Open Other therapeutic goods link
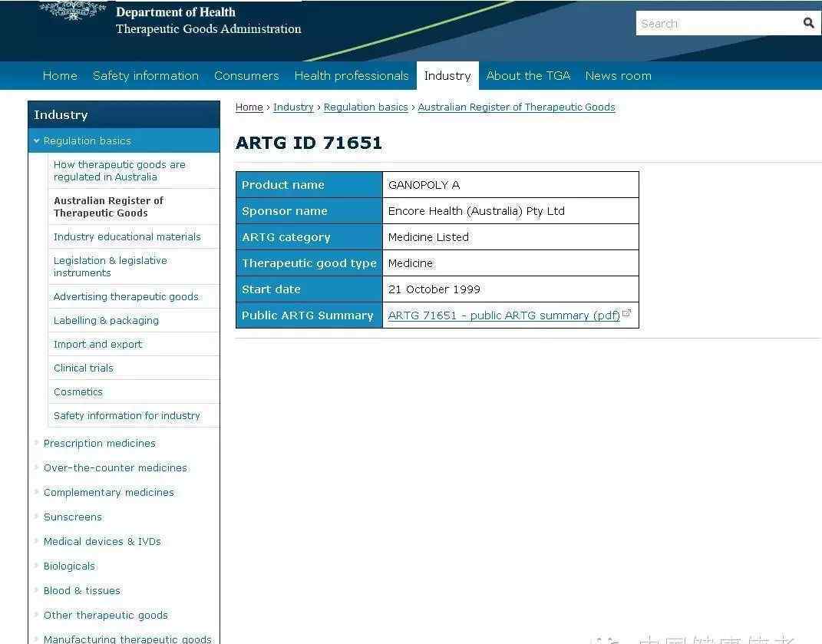Viewport: 822px width, 644px height. click(x=106, y=615)
